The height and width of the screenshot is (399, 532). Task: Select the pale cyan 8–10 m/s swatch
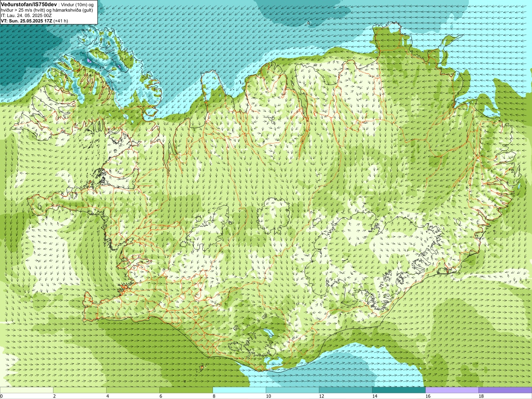pos(239,390)
